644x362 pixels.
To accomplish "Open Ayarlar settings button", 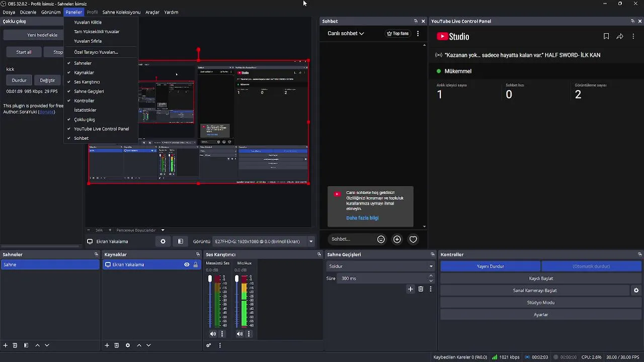I will 541,315.
